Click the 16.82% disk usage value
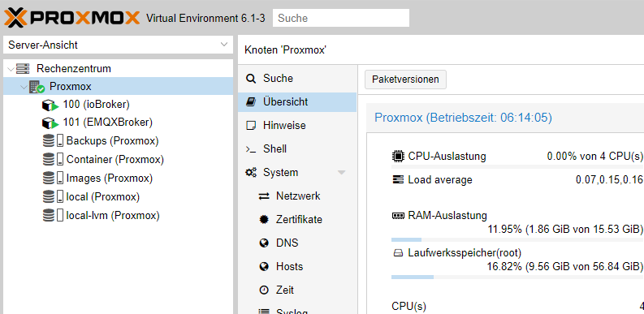644x314 pixels. (565, 266)
